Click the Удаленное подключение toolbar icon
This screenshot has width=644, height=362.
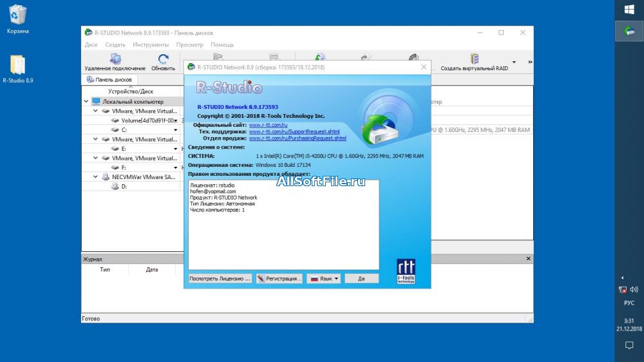pyautogui.click(x=115, y=59)
